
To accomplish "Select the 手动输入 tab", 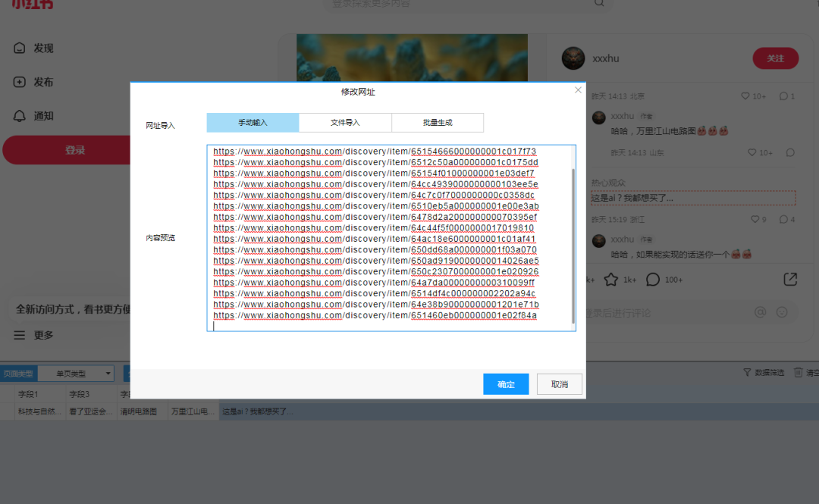I will (253, 123).
